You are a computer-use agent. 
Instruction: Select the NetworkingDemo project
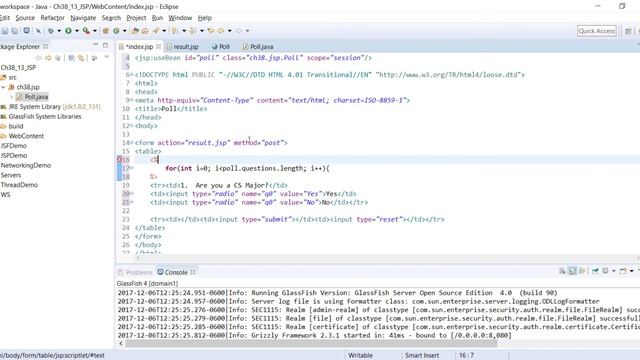tap(26, 165)
